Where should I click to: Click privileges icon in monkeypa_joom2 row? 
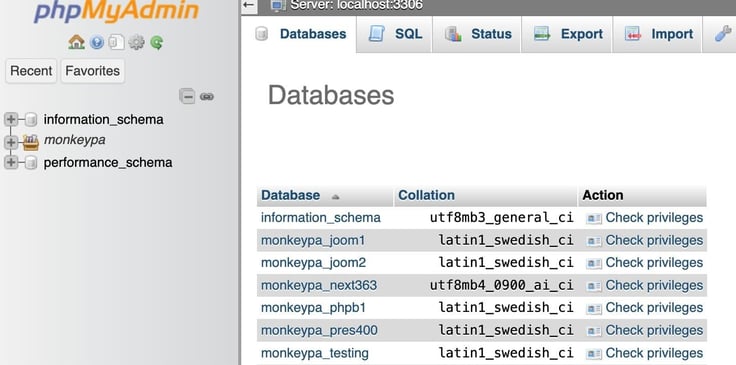[x=594, y=264]
